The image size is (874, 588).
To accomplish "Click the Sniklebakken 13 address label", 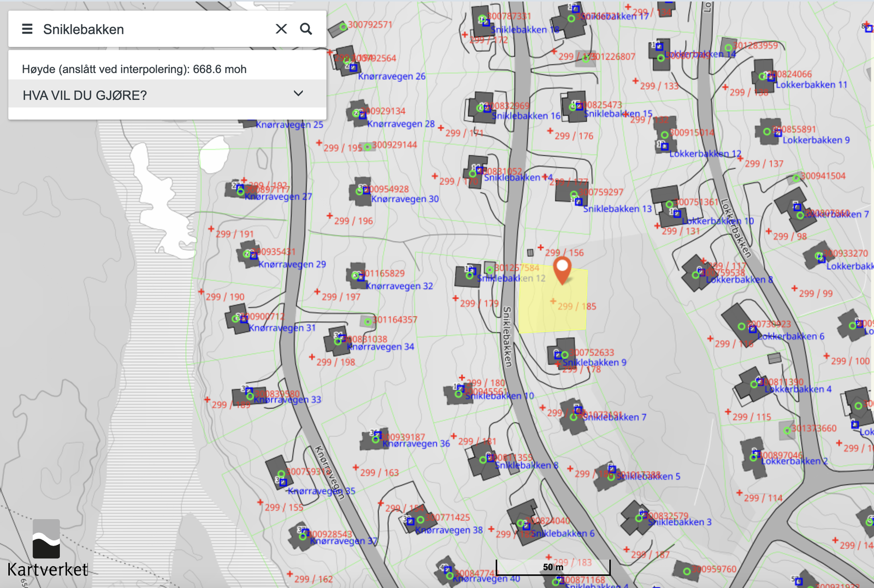I will coord(617,209).
